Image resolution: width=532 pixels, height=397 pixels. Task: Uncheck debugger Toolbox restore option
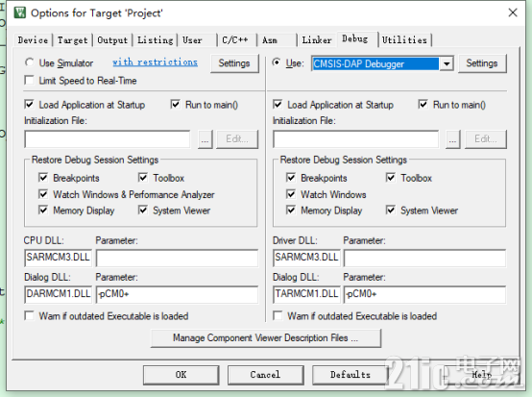391,178
